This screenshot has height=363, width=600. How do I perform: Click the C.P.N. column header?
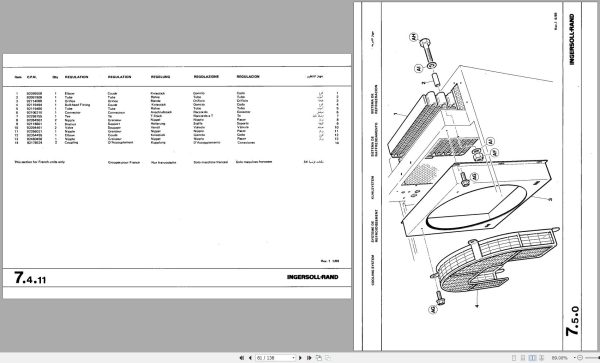[31, 77]
